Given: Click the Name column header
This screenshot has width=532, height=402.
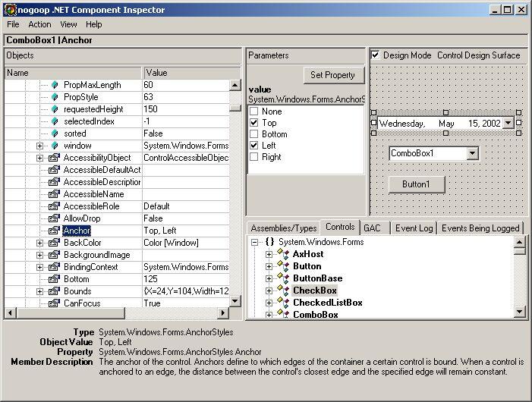Looking at the screenshot, I should point(73,73).
